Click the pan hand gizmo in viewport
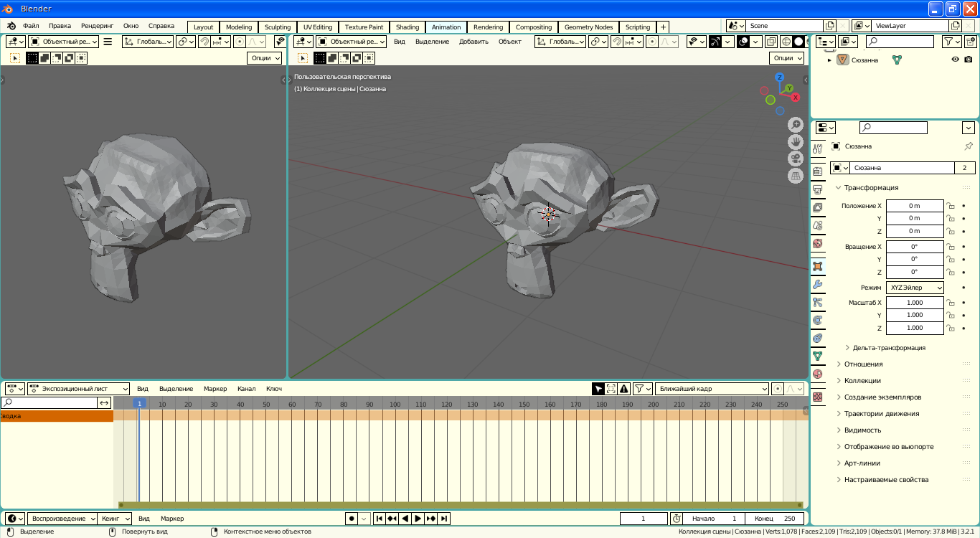The width and height of the screenshot is (980, 538). (795, 141)
